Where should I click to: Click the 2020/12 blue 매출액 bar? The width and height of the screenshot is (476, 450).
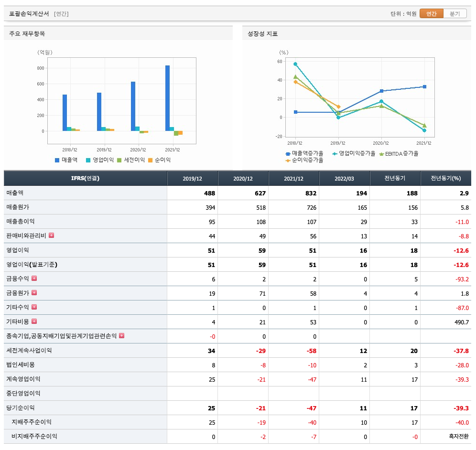[133, 107]
